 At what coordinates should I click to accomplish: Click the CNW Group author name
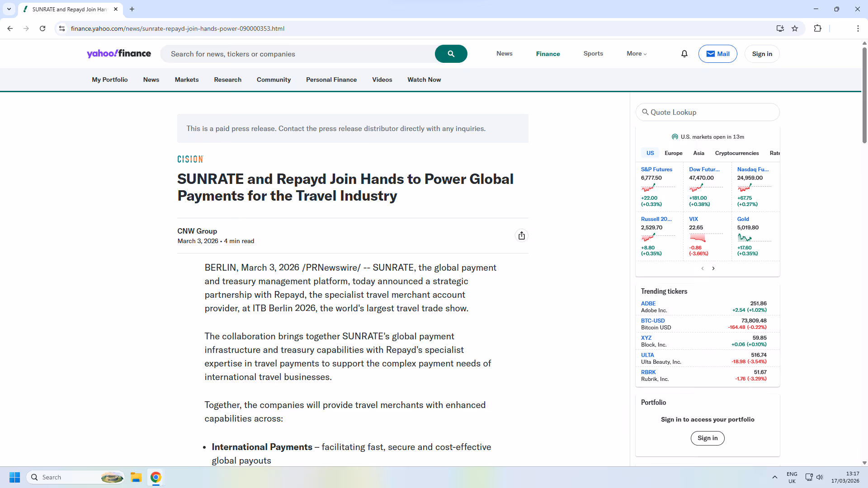pyautogui.click(x=197, y=231)
